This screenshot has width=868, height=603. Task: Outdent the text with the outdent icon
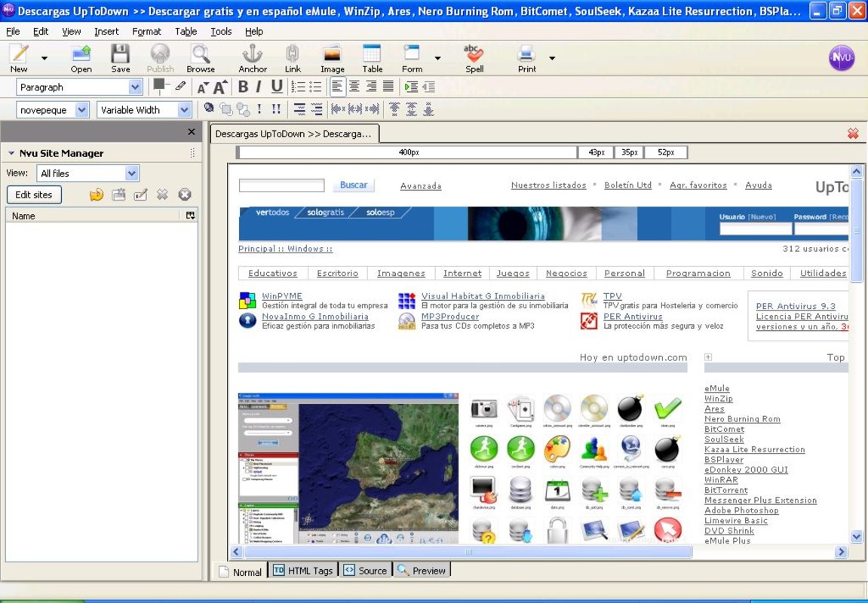(428, 87)
